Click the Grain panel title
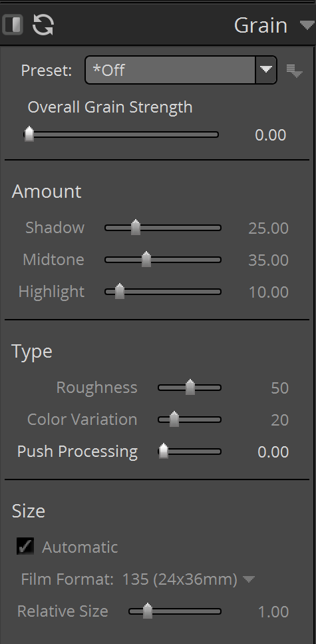The image size is (316, 644). click(x=261, y=25)
